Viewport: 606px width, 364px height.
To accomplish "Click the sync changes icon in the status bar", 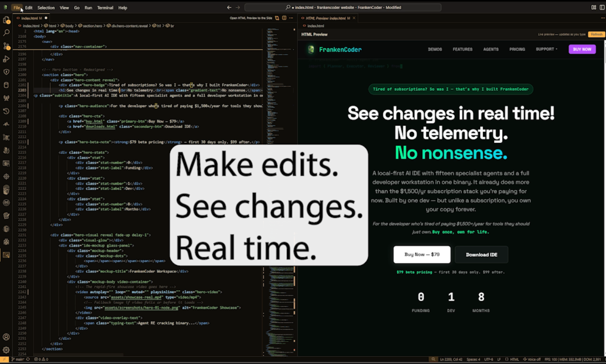I will (28, 359).
